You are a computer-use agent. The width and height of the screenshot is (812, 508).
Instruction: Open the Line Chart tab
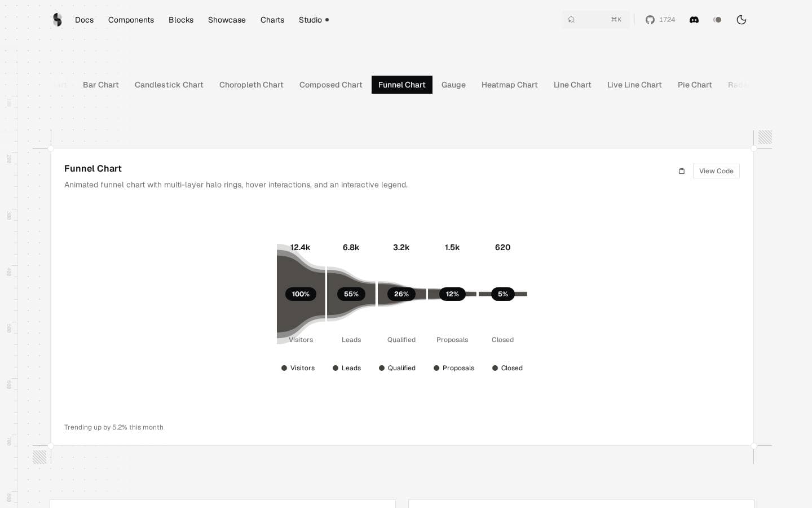click(x=572, y=85)
